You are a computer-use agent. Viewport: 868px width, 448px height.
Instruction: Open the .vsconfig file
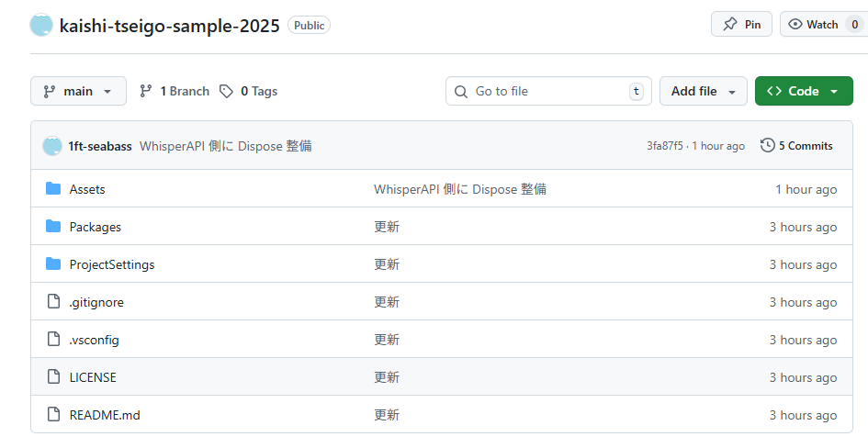click(95, 340)
